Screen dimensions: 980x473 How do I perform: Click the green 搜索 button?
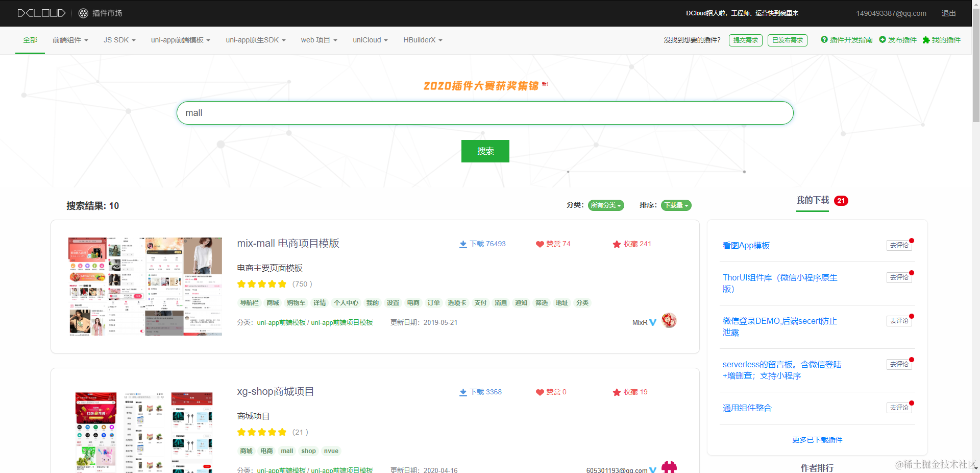(x=485, y=151)
